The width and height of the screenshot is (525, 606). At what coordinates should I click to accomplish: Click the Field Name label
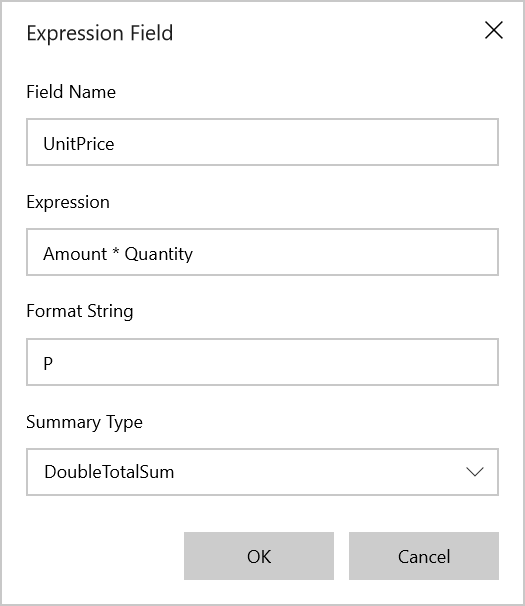point(71,92)
